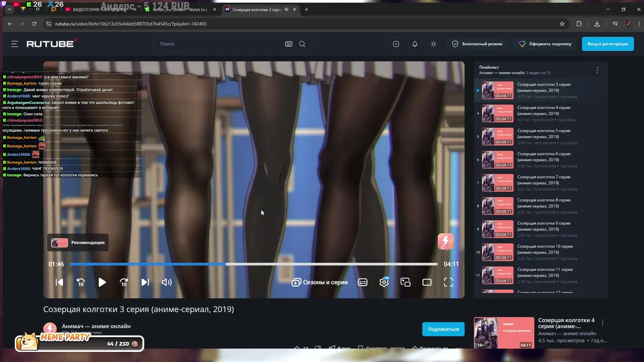The height and width of the screenshot is (362, 644).
Task: Open Анимач — аниме онлайн channel link
Action: point(96,326)
